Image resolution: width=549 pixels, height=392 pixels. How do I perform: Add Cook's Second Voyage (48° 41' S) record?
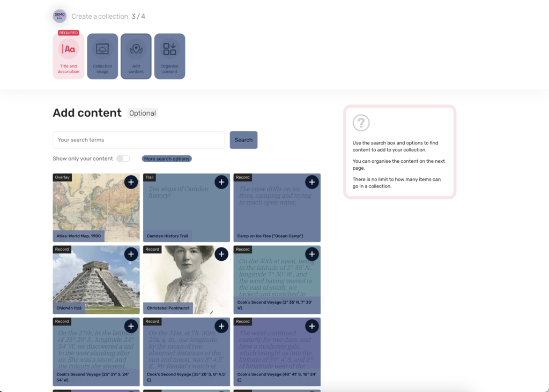click(311, 326)
